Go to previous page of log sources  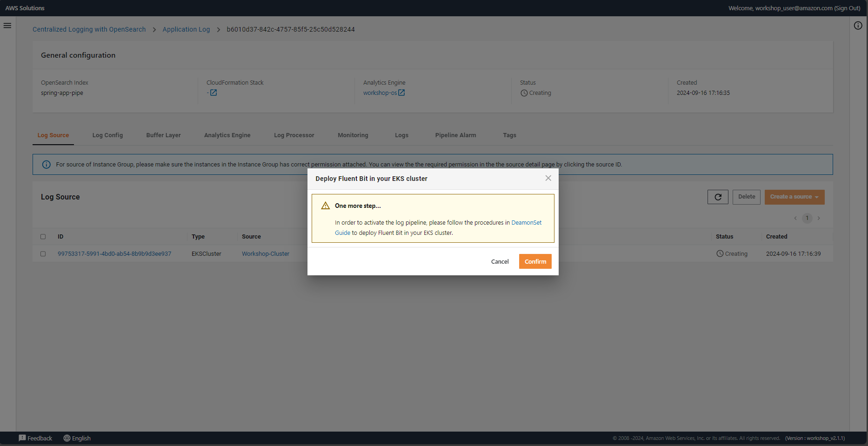795,218
